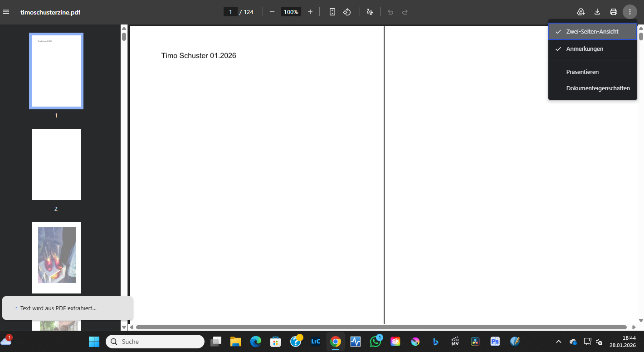Select Präsentieren from the menu
The image size is (644, 352).
tap(582, 72)
